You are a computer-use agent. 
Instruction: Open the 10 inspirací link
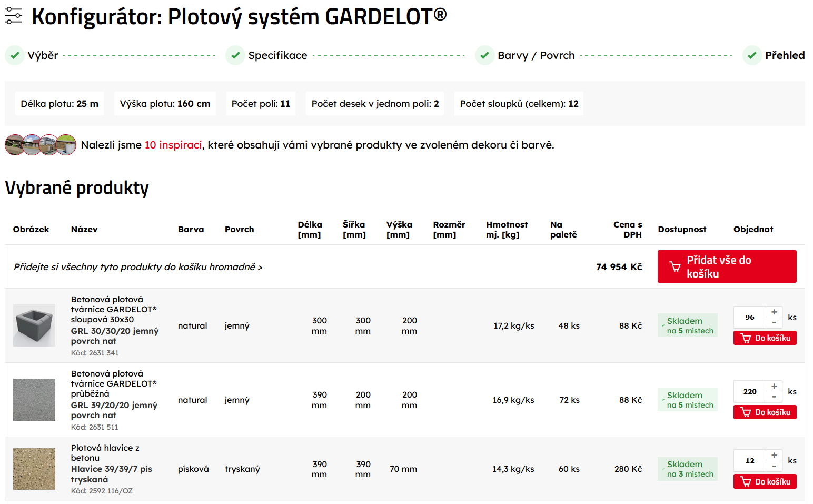point(173,145)
